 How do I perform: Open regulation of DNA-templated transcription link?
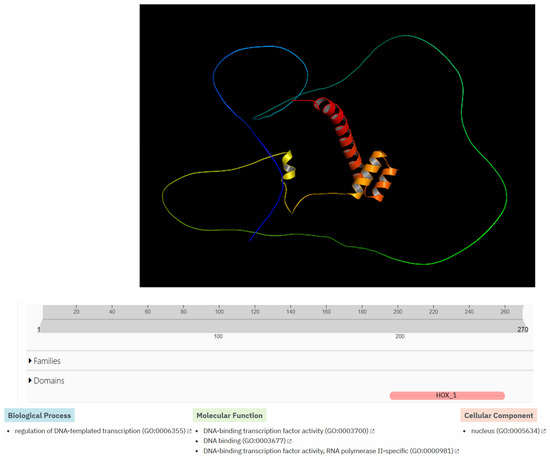tap(100, 431)
